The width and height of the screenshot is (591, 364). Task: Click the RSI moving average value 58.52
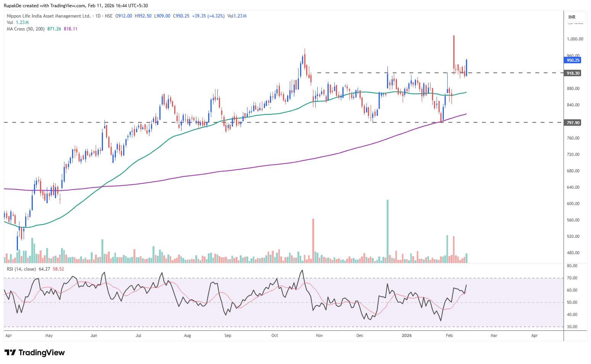tap(59, 269)
